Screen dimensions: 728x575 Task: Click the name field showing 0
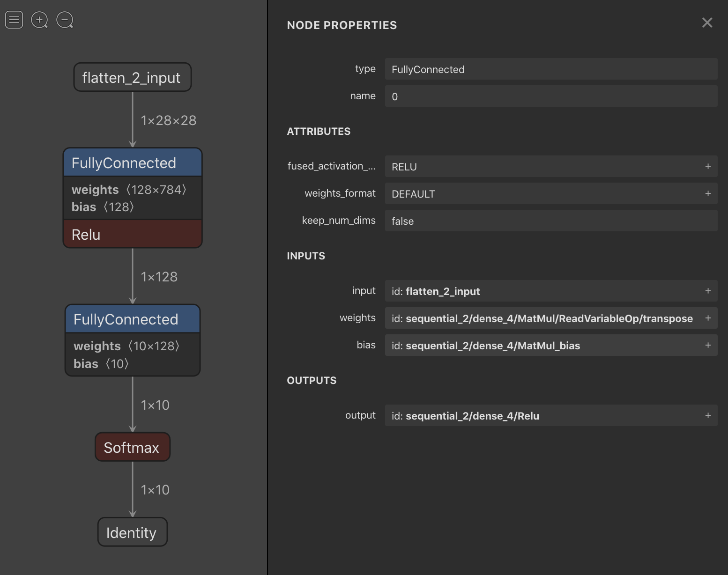coord(550,96)
